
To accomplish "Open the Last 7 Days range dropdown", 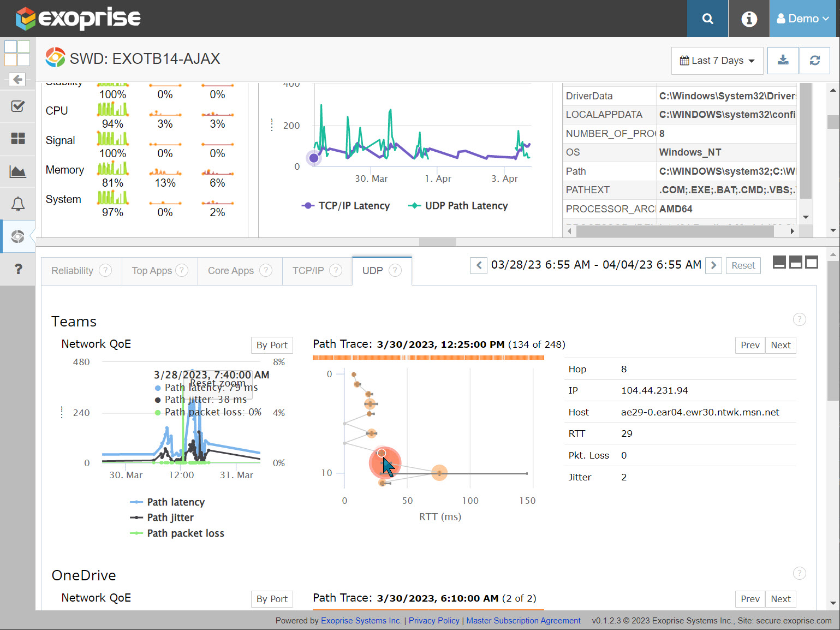I will [717, 61].
